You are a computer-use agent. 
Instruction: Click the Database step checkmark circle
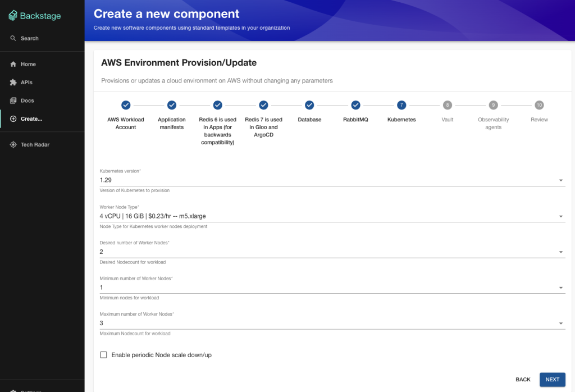click(309, 105)
